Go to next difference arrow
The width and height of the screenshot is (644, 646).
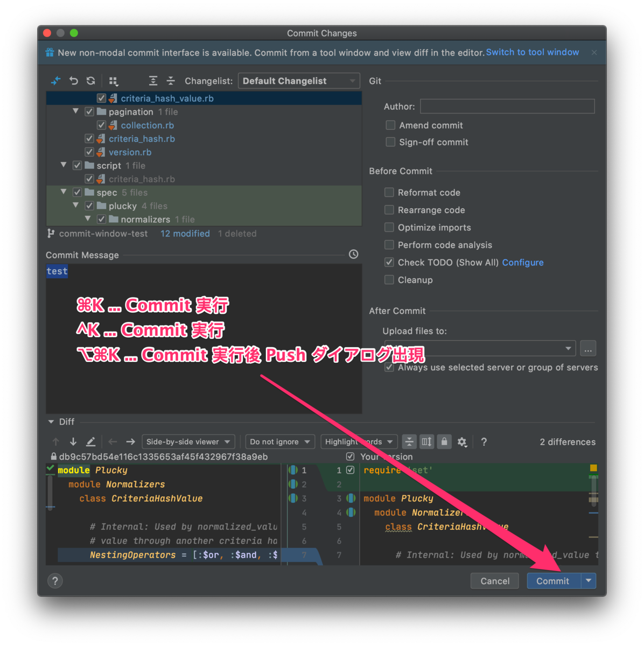[x=73, y=441]
